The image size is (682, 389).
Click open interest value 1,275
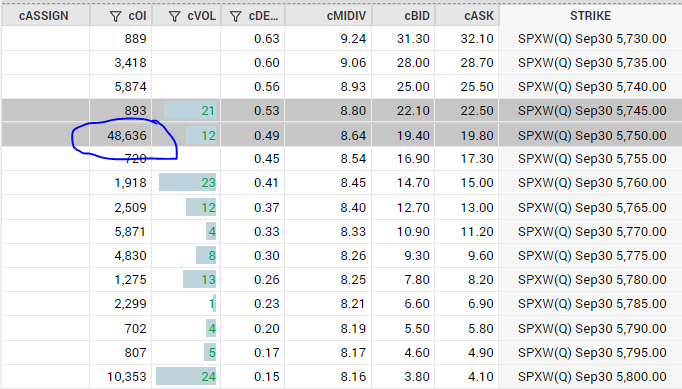tap(130, 279)
